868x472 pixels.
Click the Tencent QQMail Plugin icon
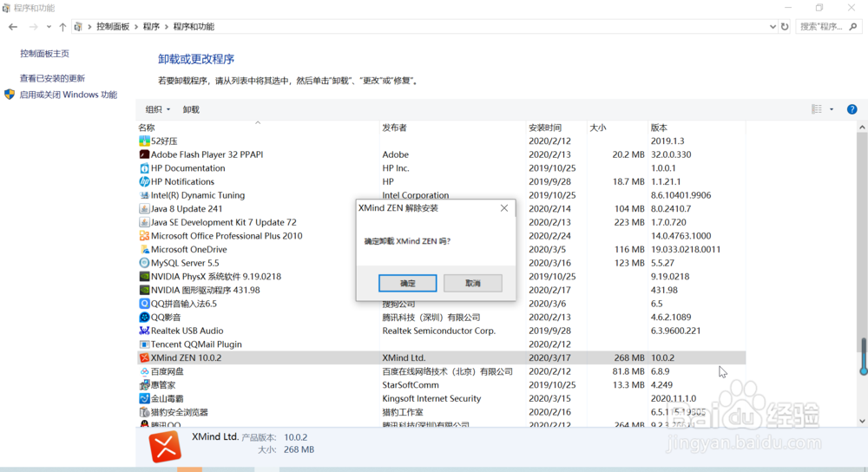tap(144, 344)
